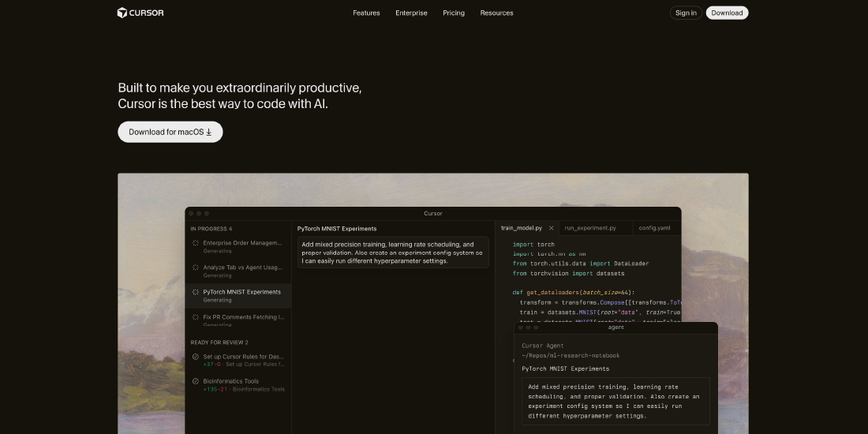Open the Features menu
The image size is (868, 434).
(366, 13)
